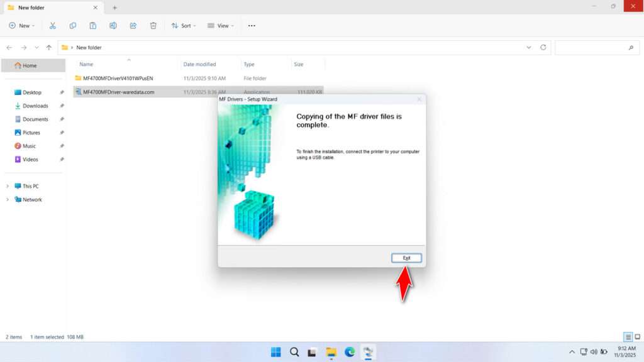The image size is (644, 362).
Task: Click the Exit button in the Setup Wizard
Action: click(x=406, y=258)
